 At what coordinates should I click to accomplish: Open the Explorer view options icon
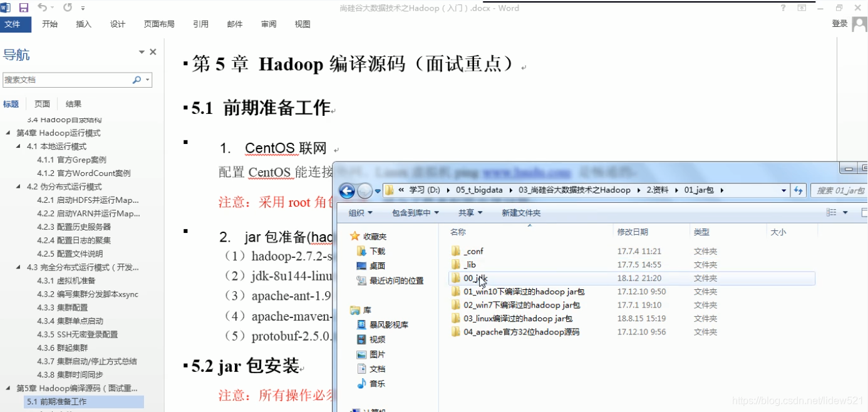click(832, 213)
